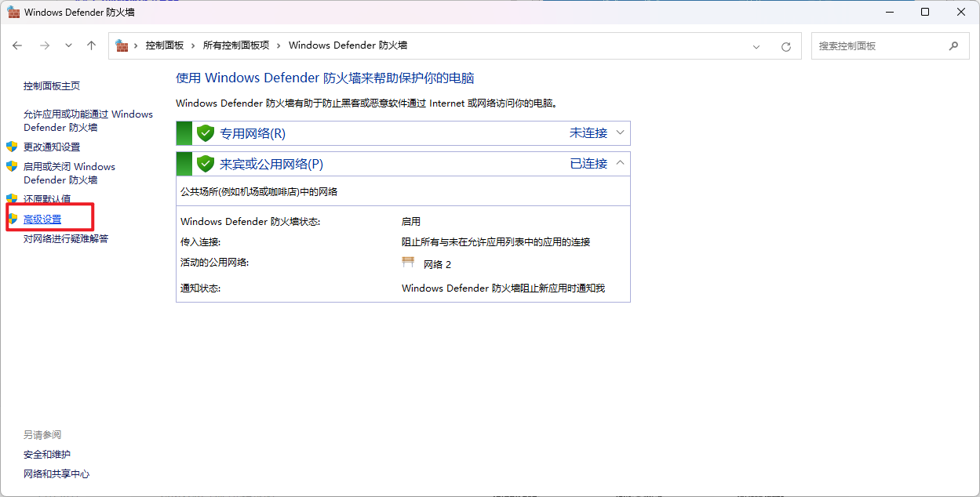This screenshot has width=980, height=497.
Task: Expand the address bar history dropdown
Action: [756, 46]
